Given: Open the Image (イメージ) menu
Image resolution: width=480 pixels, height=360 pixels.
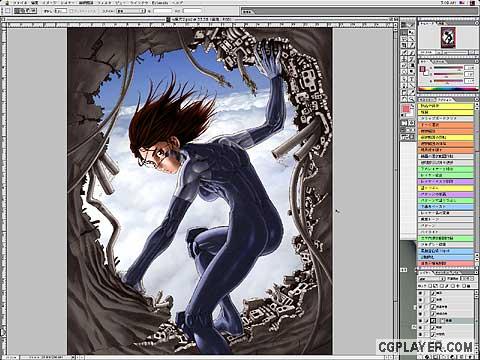Looking at the screenshot, I should [49, 3].
